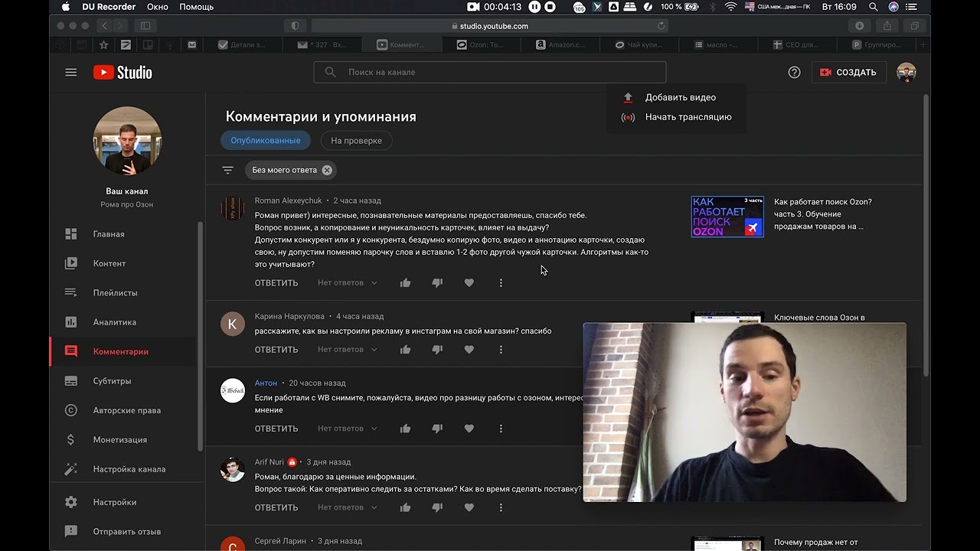Viewport: 980px width, 551px height.
Task: Switch to the Опубликованные tab
Action: click(266, 141)
